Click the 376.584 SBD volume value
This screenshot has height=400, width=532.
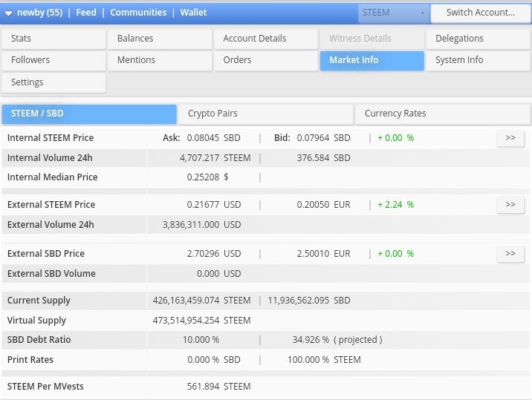click(x=323, y=158)
